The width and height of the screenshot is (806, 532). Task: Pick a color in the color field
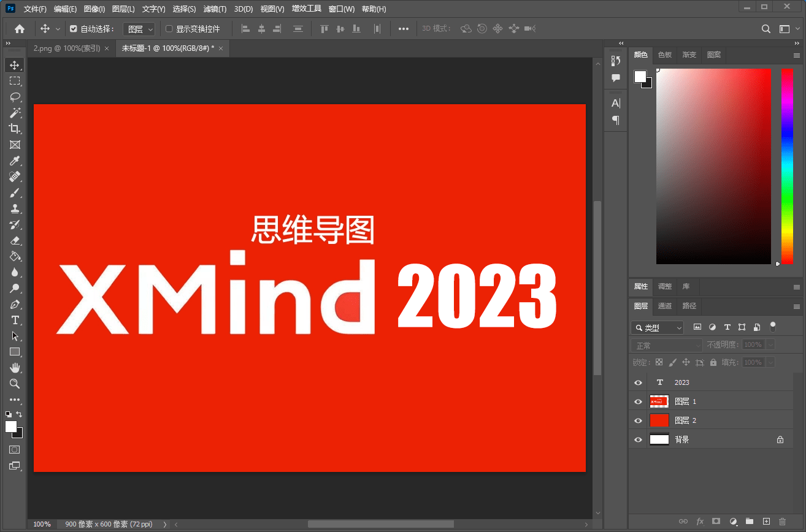pyautogui.click(x=713, y=166)
